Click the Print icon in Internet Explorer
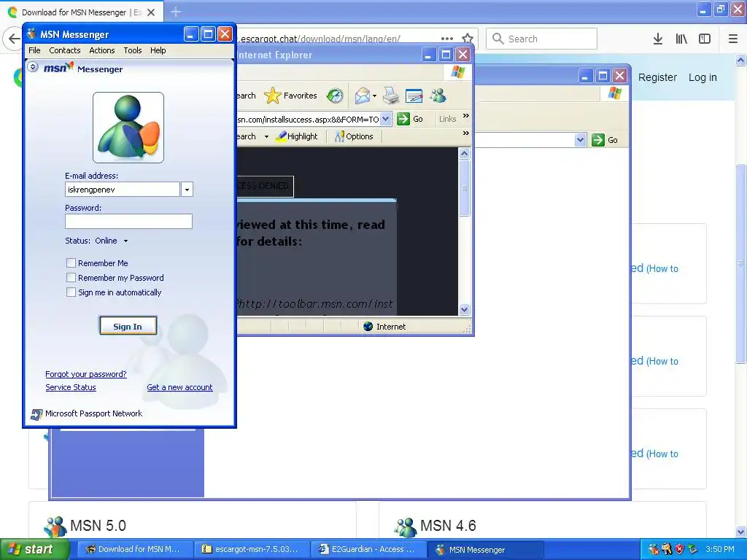Screen dimensions: 747x560 tap(391, 96)
